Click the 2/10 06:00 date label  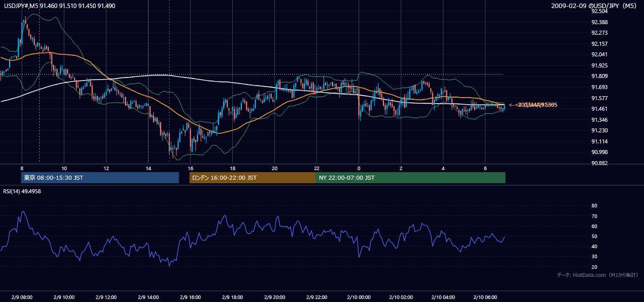pyautogui.click(x=485, y=297)
